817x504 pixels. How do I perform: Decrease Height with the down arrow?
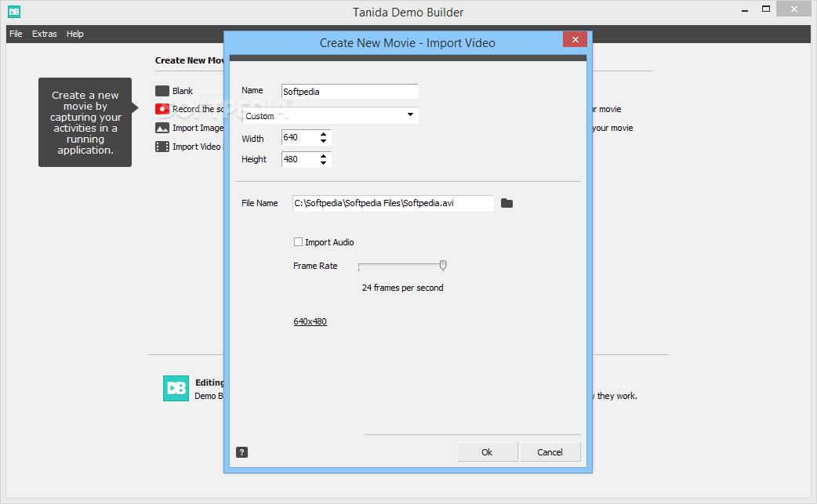coord(324,164)
